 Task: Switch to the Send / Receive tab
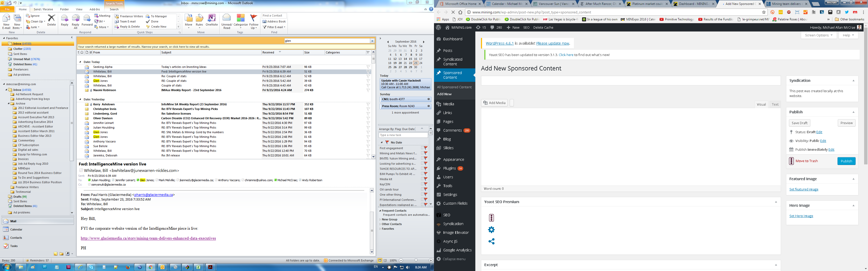click(43, 10)
